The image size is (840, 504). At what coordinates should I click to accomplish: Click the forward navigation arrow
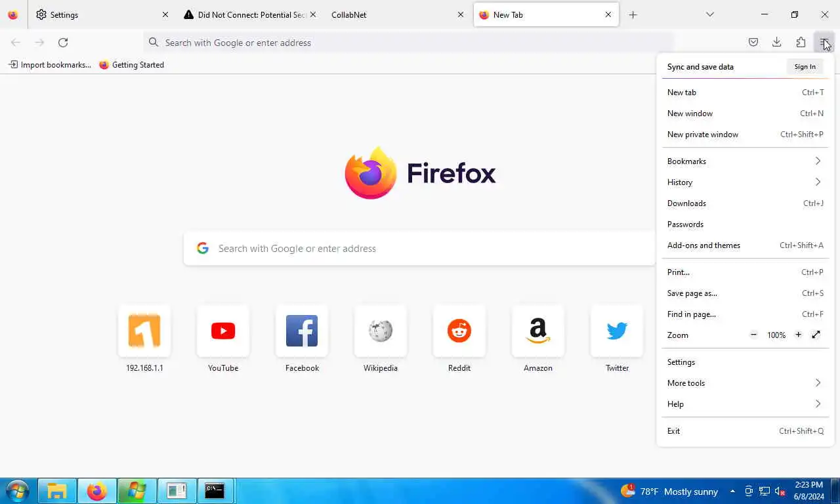coord(39,43)
